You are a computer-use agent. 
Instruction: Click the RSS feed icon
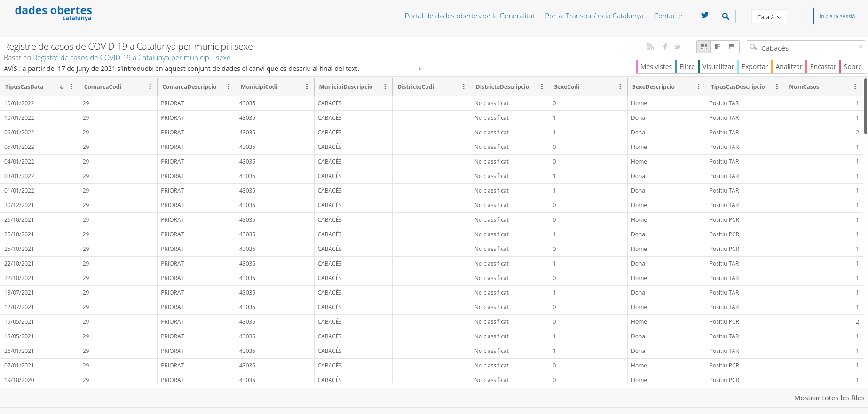click(x=651, y=47)
